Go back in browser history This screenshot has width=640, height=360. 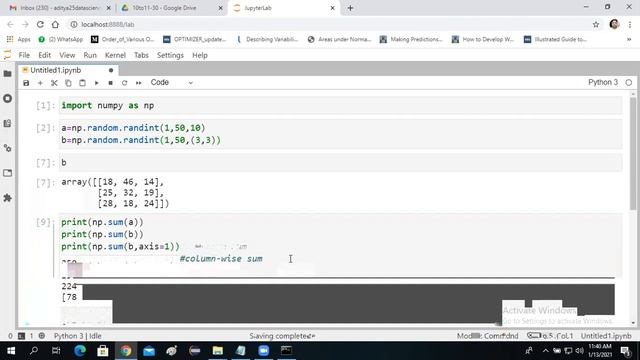11,24
